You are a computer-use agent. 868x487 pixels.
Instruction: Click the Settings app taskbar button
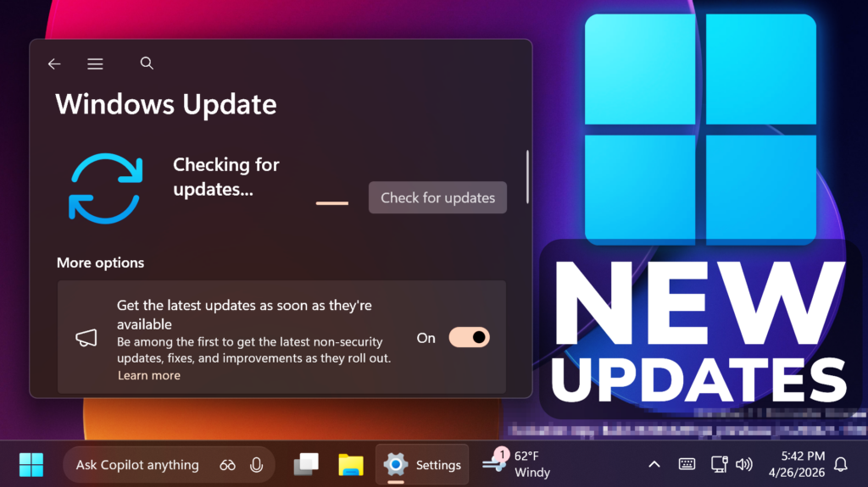pos(422,464)
